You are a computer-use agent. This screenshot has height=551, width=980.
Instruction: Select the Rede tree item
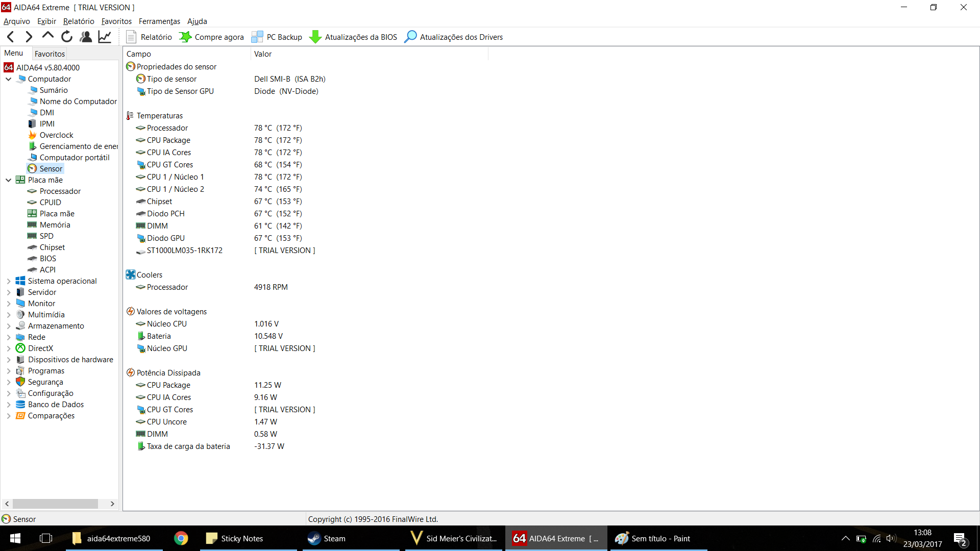click(x=37, y=337)
